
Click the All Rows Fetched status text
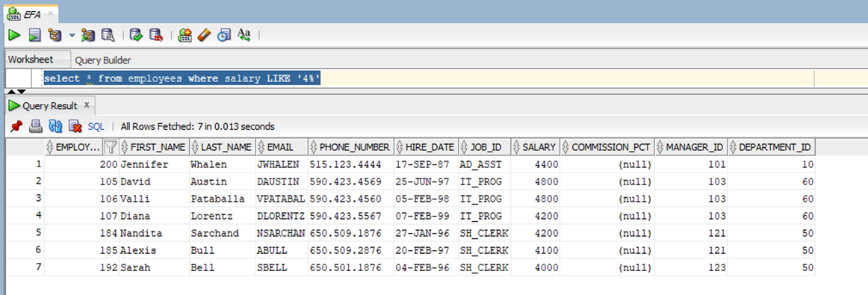coord(198,127)
